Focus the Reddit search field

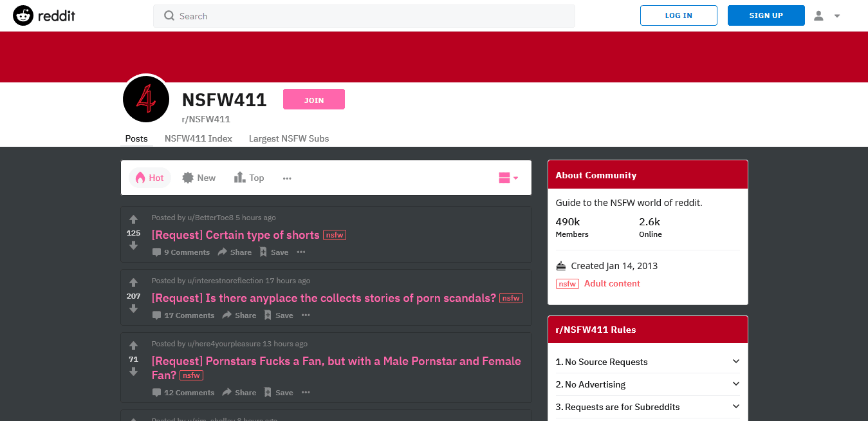coord(364,16)
